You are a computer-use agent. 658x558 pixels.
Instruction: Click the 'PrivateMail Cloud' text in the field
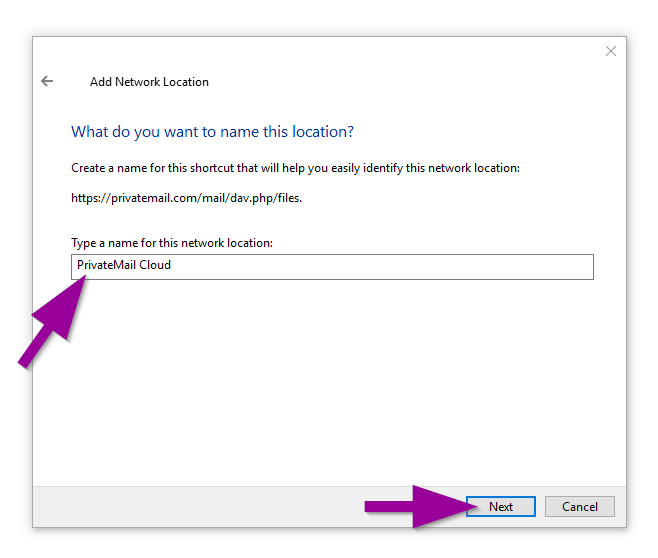click(124, 266)
